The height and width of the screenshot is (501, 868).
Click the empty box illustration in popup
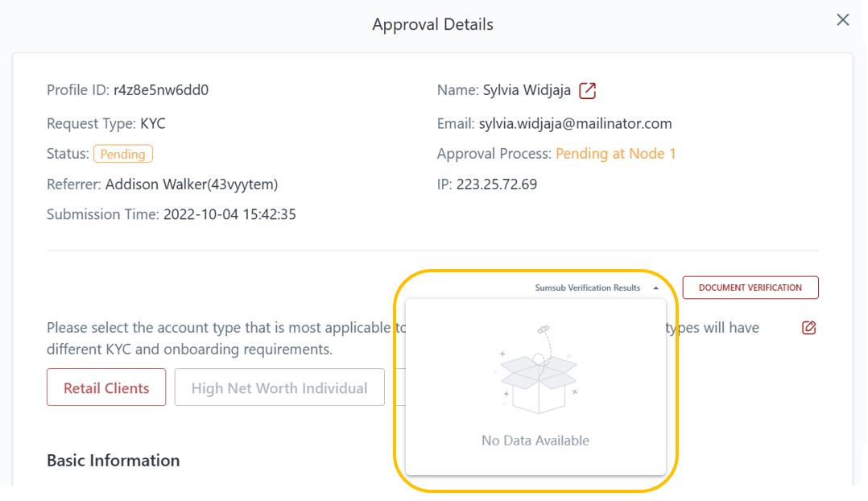click(536, 372)
